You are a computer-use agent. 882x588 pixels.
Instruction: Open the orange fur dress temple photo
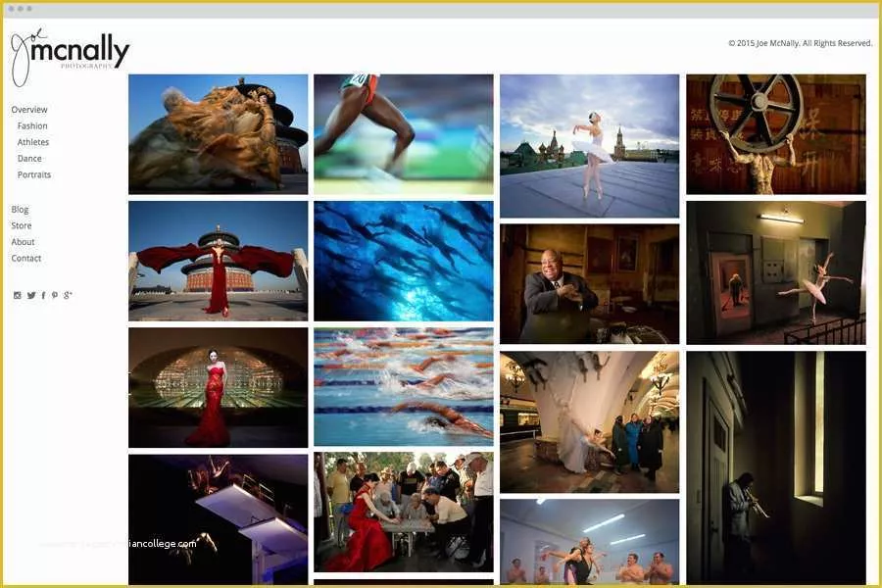219,134
